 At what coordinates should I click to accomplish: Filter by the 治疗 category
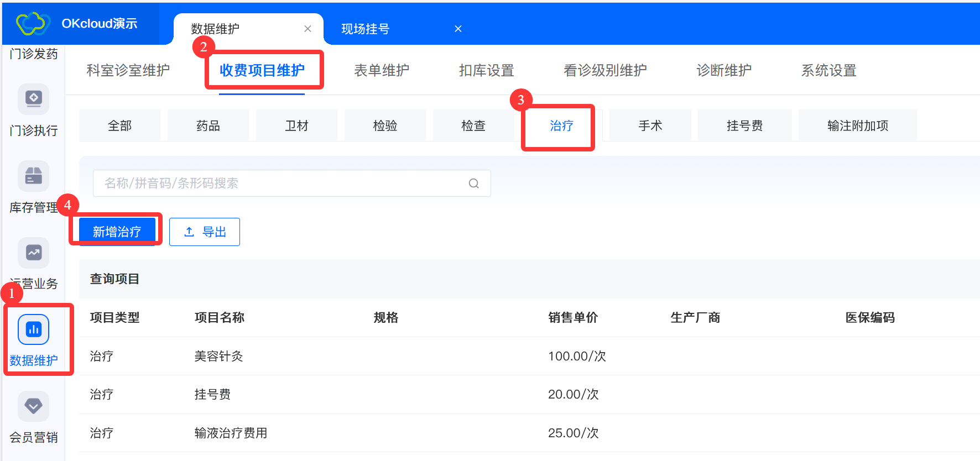coord(561,126)
